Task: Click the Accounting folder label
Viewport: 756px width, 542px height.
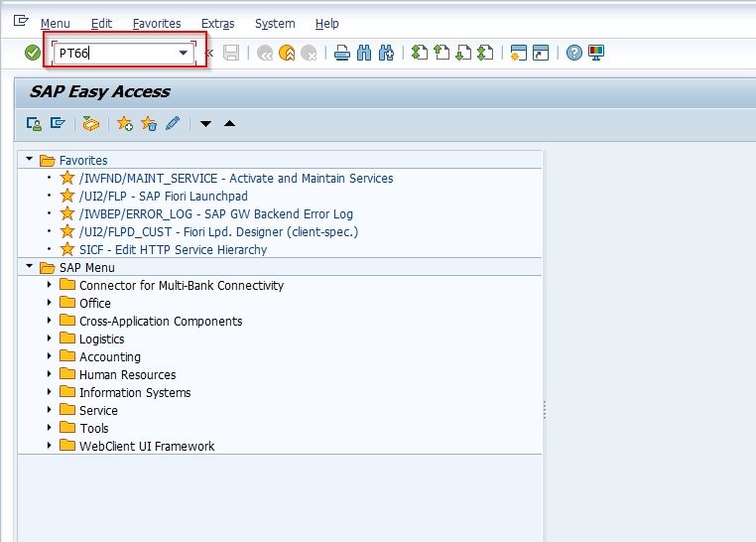Action: point(110,356)
